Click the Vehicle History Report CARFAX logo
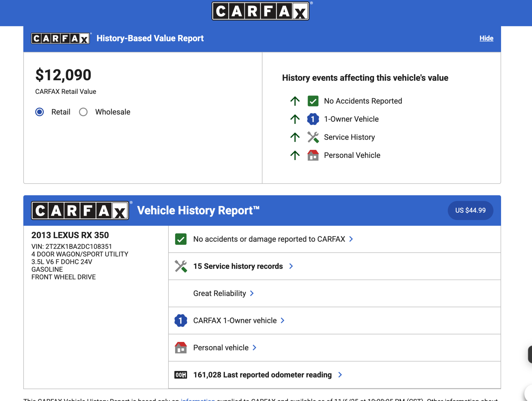This screenshot has height=401, width=532. coord(80,210)
